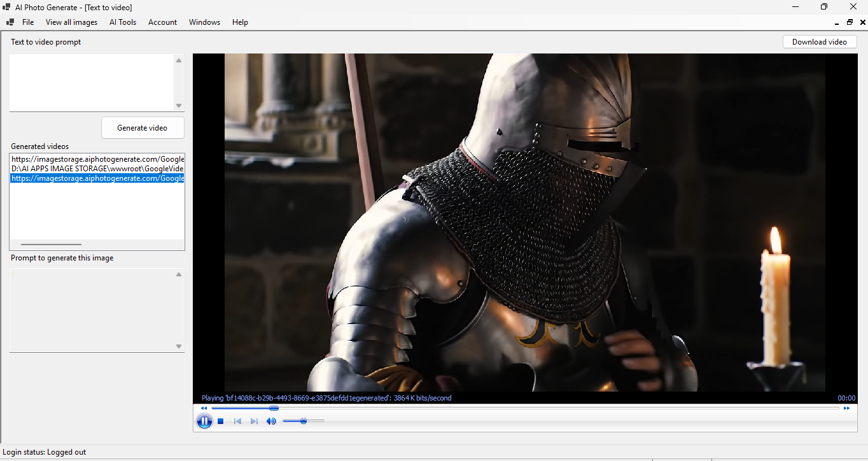Click the Next track icon
This screenshot has height=461, width=868.
(x=254, y=421)
